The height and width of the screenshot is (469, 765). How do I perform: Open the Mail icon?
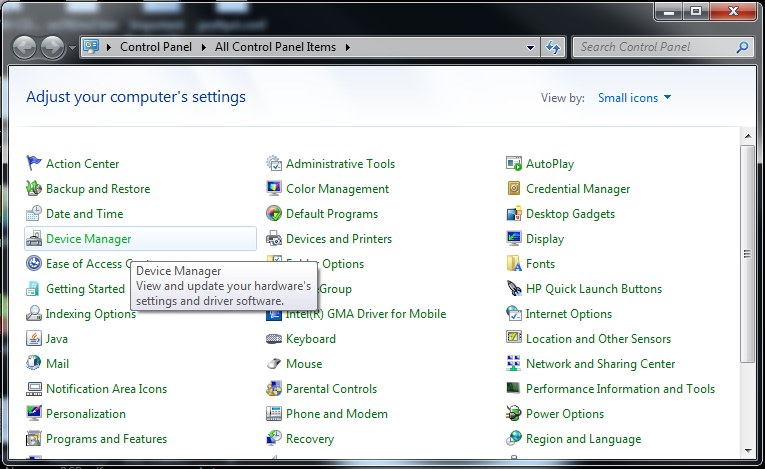(34, 363)
